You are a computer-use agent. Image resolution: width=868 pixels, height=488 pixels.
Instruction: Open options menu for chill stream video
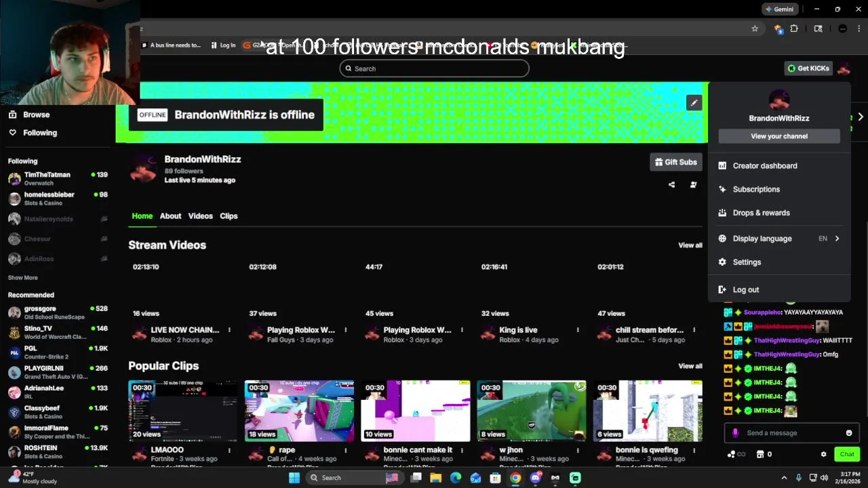tap(694, 330)
